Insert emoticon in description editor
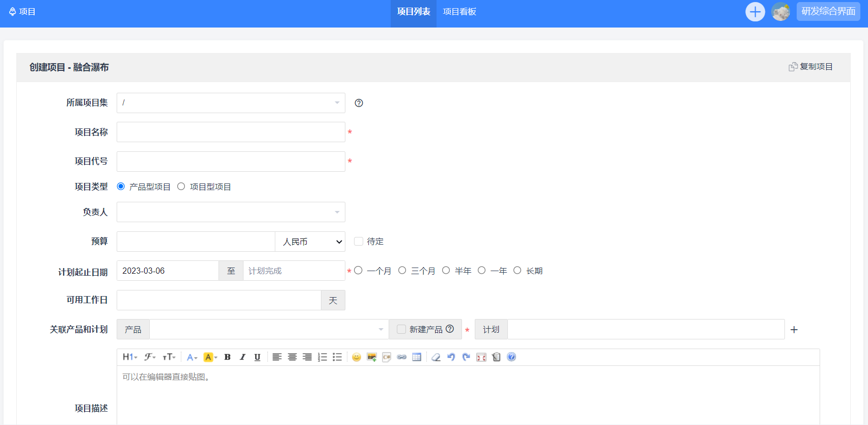The image size is (868, 425). click(357, 357)
